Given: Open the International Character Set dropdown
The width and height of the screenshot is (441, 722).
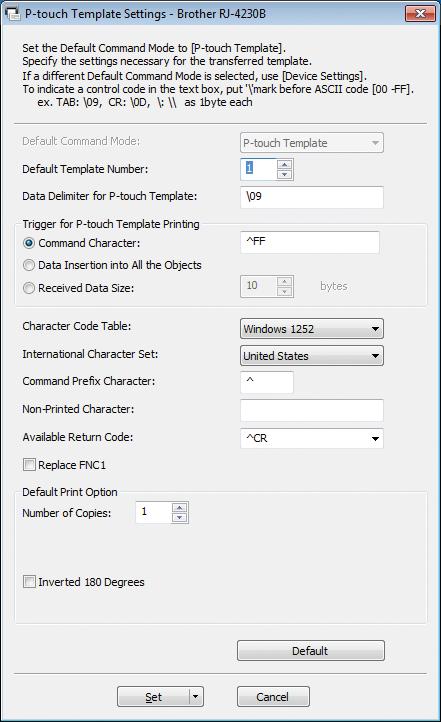Looking at the screenshot, I should (312, 356).
